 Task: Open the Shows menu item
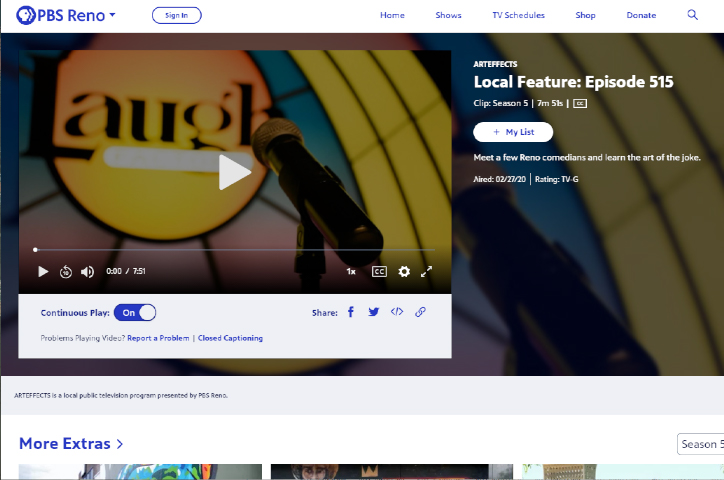(x=448, y=15)
